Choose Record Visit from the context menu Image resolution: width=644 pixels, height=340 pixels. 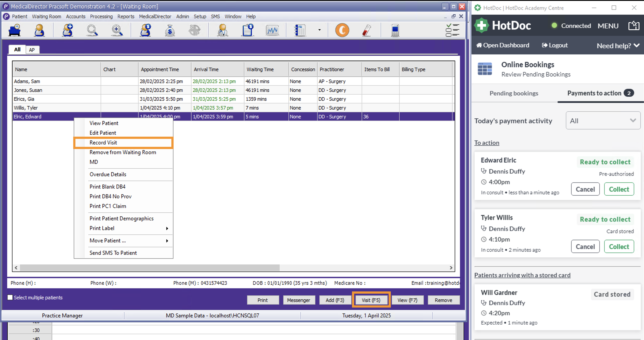[123, 143]
